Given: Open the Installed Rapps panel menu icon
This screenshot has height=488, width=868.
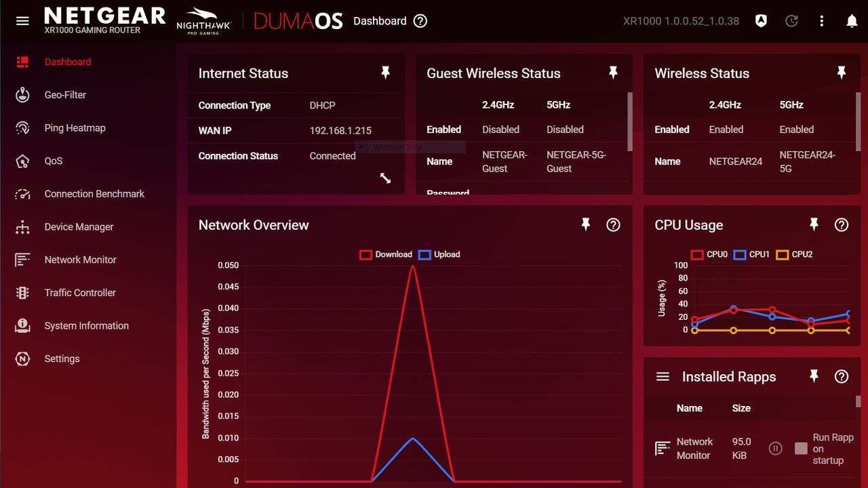Looking at the screenshot, I should point(663,377).
